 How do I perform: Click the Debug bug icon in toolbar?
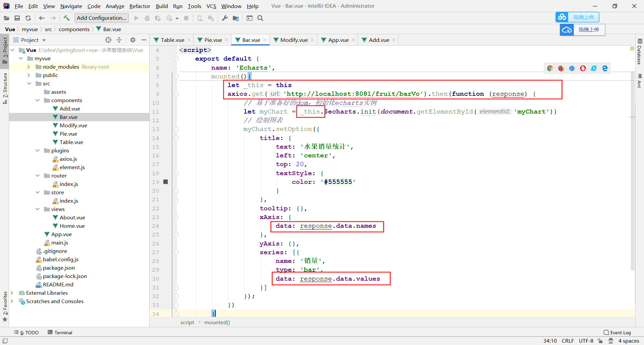(147, 18)
